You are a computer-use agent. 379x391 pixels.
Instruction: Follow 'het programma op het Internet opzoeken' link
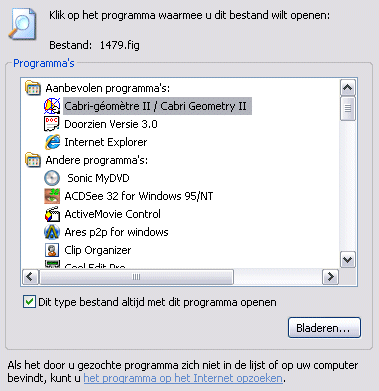183,378
